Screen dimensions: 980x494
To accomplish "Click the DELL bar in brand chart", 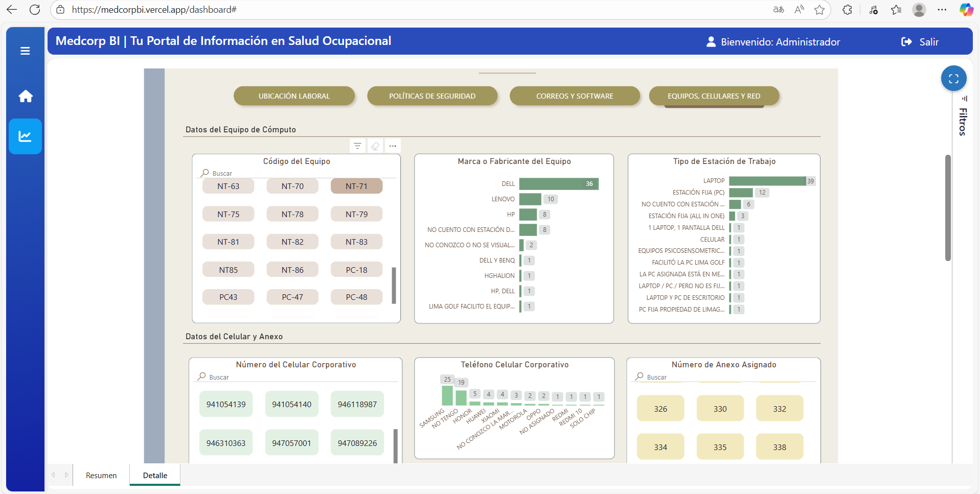I will (558, 184).
